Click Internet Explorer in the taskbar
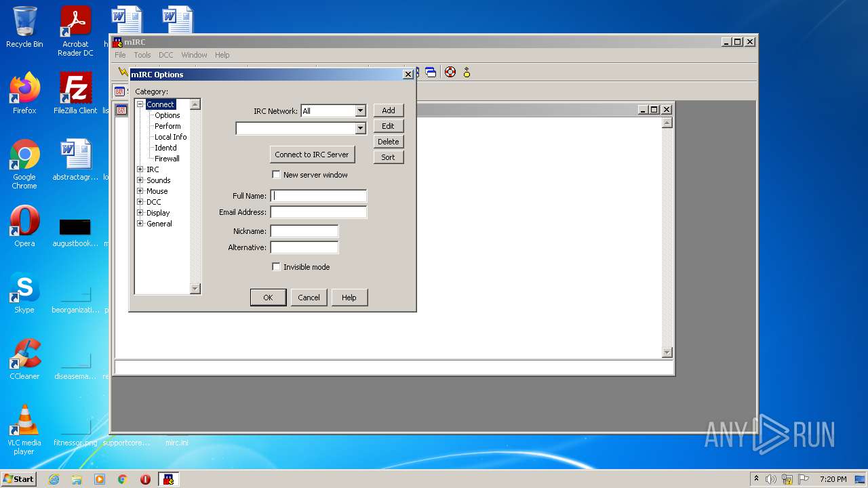The height and width of the screenshot is (488, 868). point(54,479)
